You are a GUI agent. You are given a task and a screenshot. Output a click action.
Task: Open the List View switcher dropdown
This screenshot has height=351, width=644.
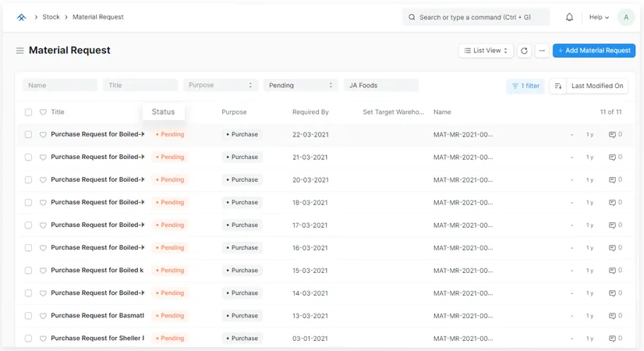(x=486, y=51)
